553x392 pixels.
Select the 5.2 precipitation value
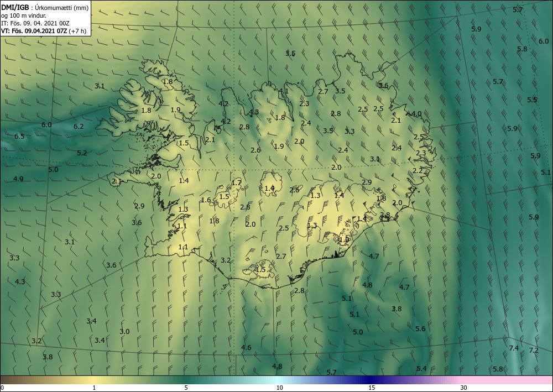point(82,153)
